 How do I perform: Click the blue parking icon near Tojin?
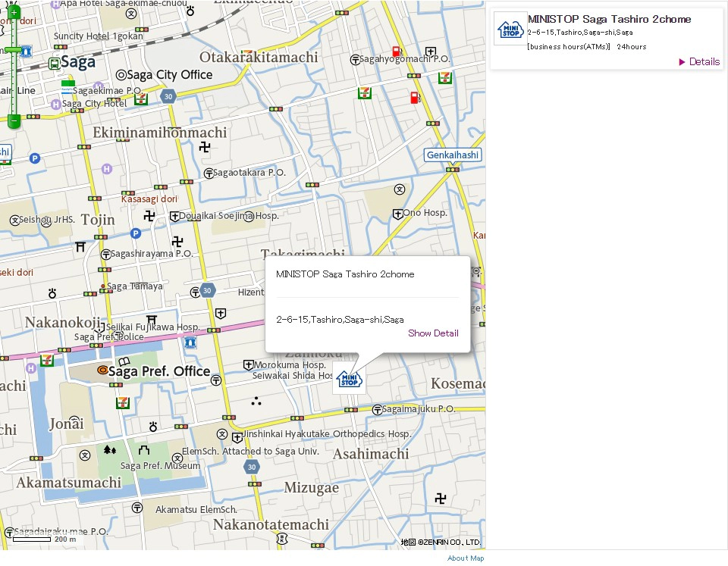pos(136,233)
